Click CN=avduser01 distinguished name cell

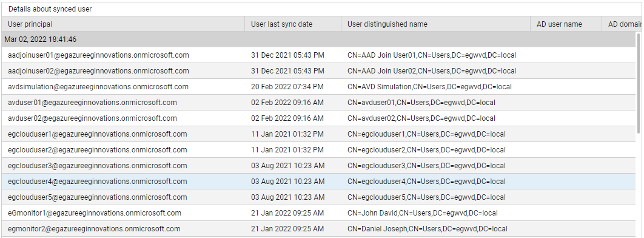tap(421, 103)
